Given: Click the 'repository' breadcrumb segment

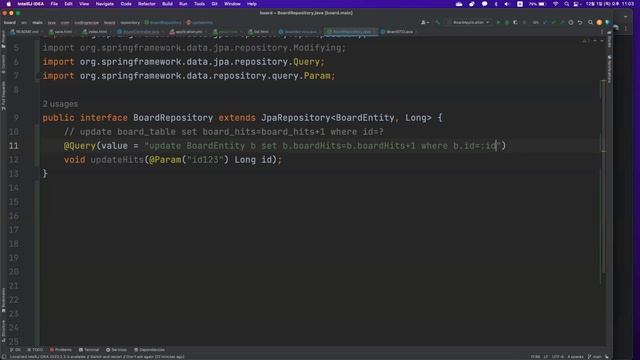Looking at the screenshot, I should (130, 23).
